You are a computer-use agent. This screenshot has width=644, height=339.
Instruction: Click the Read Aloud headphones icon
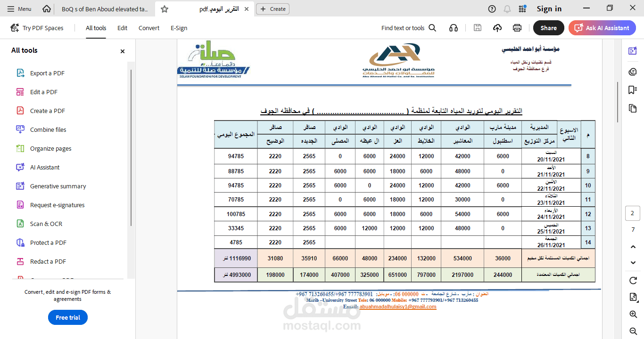coord(454,28)
